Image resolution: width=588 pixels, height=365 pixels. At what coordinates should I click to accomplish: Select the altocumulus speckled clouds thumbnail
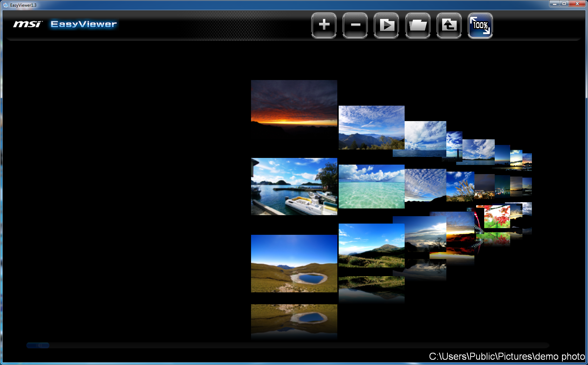425,185
